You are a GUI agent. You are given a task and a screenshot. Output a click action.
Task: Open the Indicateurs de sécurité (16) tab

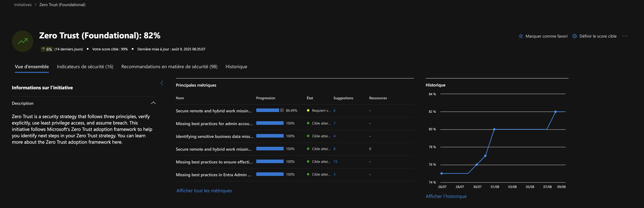pyautogui.click(x=85, y=67)
